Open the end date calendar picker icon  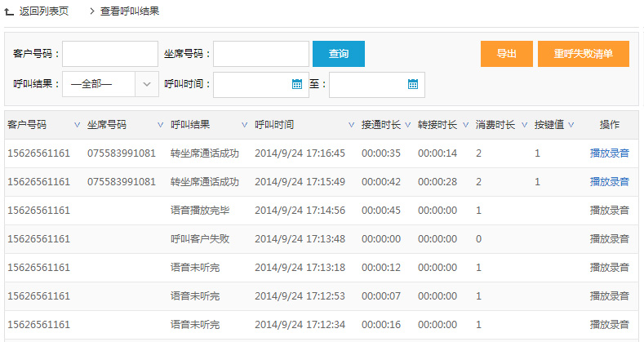click(413, 83)
